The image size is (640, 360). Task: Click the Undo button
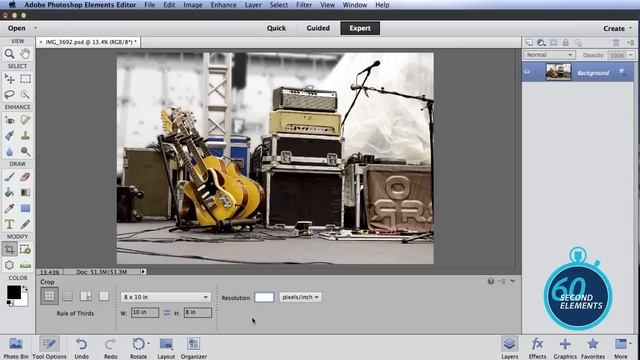click(82, 348)
